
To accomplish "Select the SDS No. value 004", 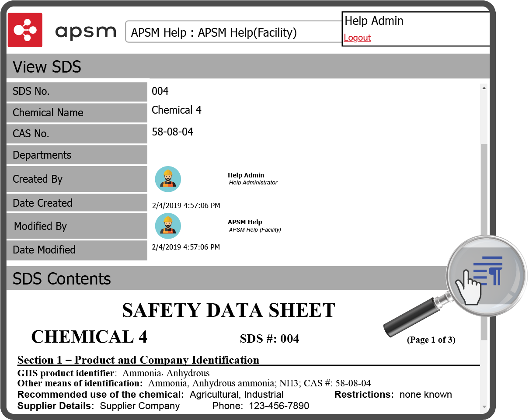I will point(160,91).
